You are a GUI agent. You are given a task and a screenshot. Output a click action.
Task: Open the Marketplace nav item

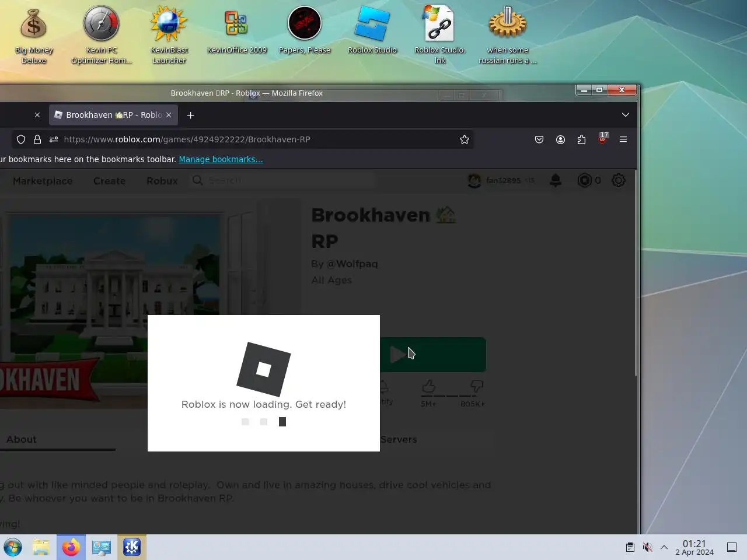43,181
